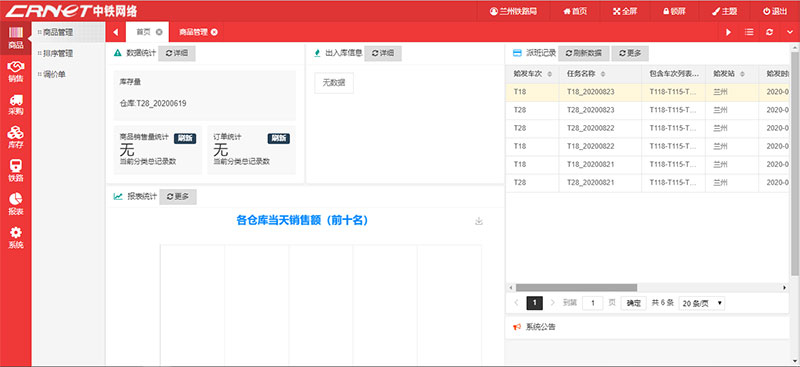The width and height of the screenshot is (800, 367).
Task: Switch to the 商品管理 tab
Action: tap(193, 32)
